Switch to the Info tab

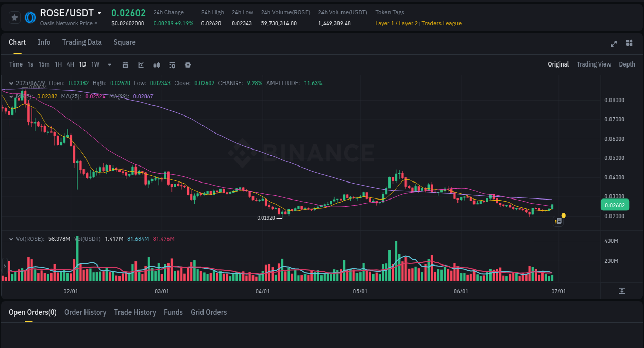[44, 42]
